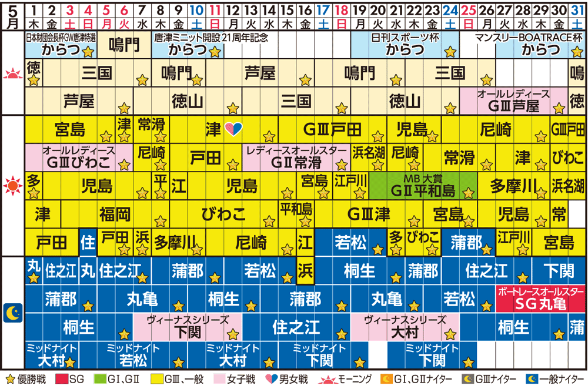Click the heart icon in the 男女戦 legend
The height and width of the screenshot is (389, 588).
point(271,379)
